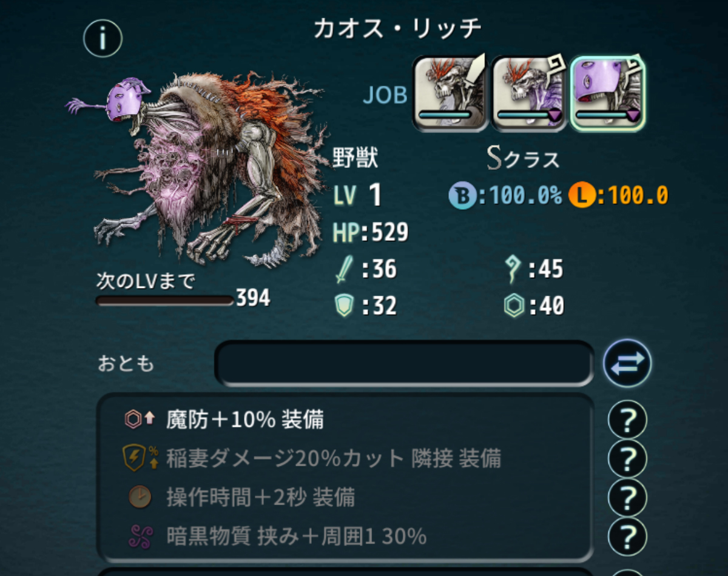728x576 pixels.
Task: Click the empty おとも slot field
Action: 405,364
